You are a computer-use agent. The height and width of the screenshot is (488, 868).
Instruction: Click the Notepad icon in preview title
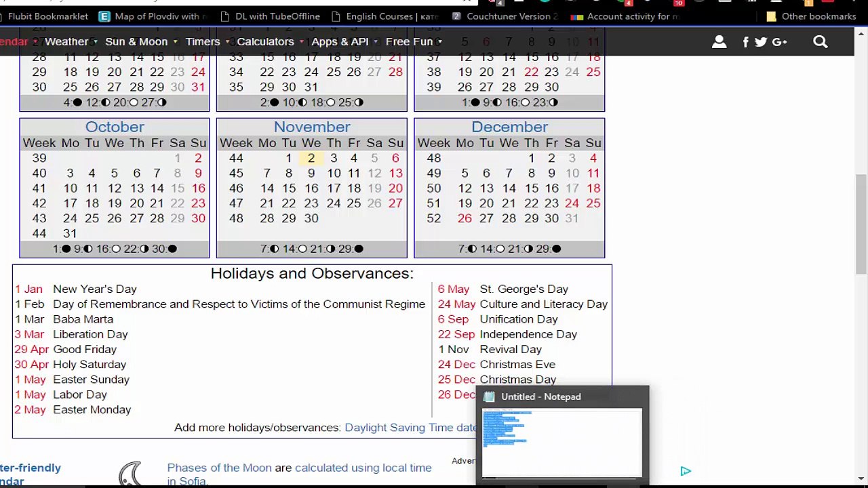(489, 396)
